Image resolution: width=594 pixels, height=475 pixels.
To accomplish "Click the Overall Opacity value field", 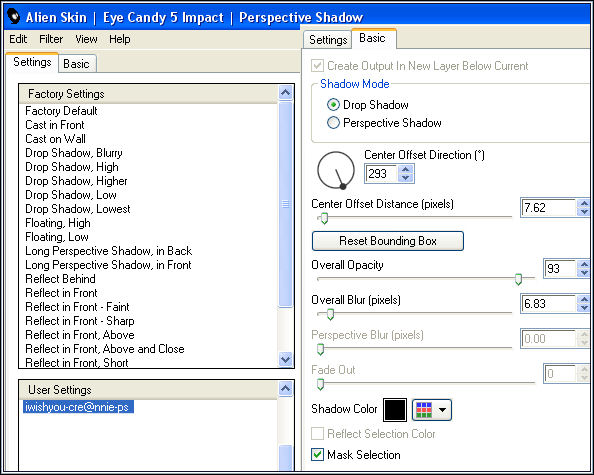I will click(560, 269).
